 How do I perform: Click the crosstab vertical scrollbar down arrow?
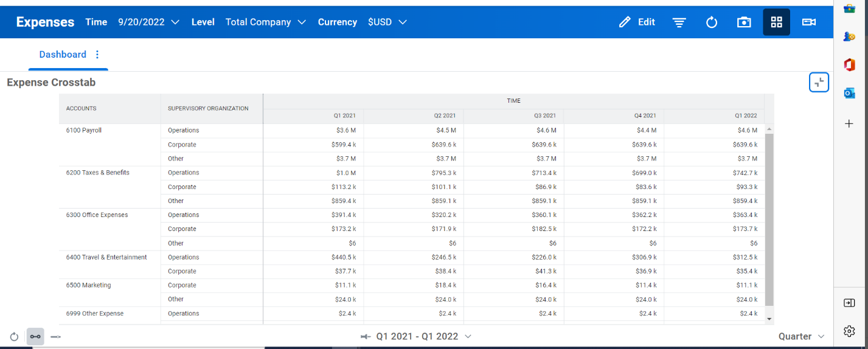pyautogui.click(x=769, y=319)
